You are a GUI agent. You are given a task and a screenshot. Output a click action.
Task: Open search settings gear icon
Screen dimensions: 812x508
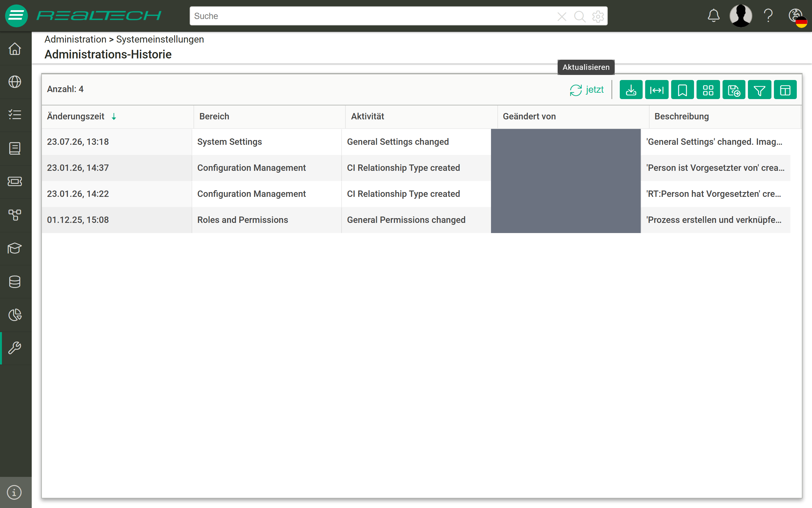coord(598,16)
